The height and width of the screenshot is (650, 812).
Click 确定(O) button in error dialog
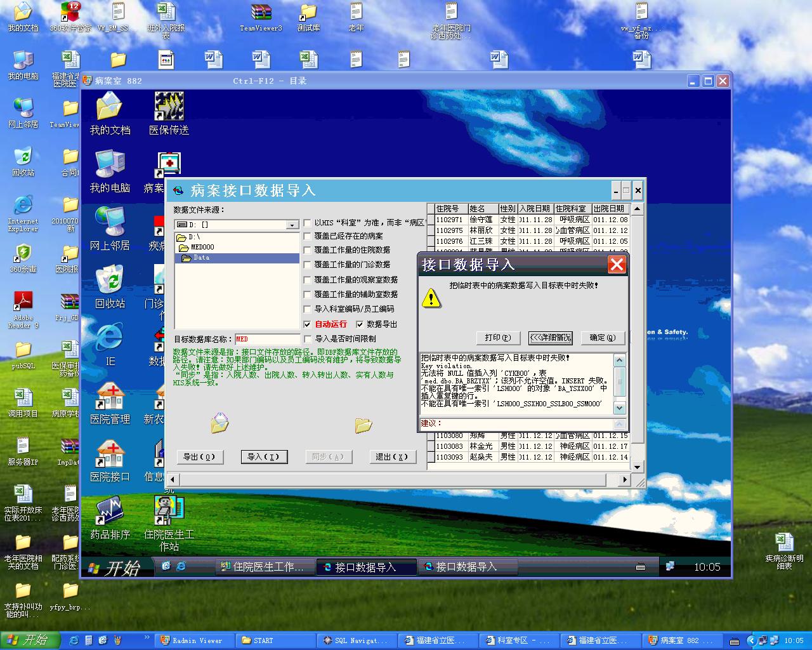(x=603, y=338)
